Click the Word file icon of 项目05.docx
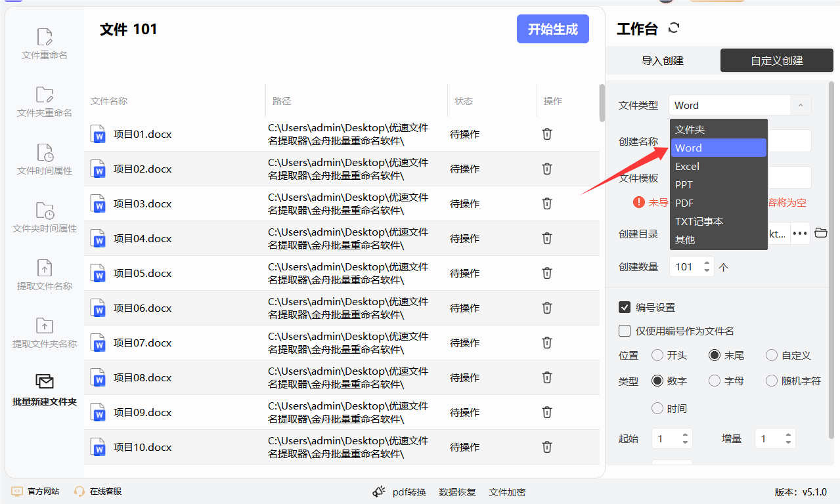The width and height of the screenshot is (840, 504). pyautogui.click(x=98, y=273)
